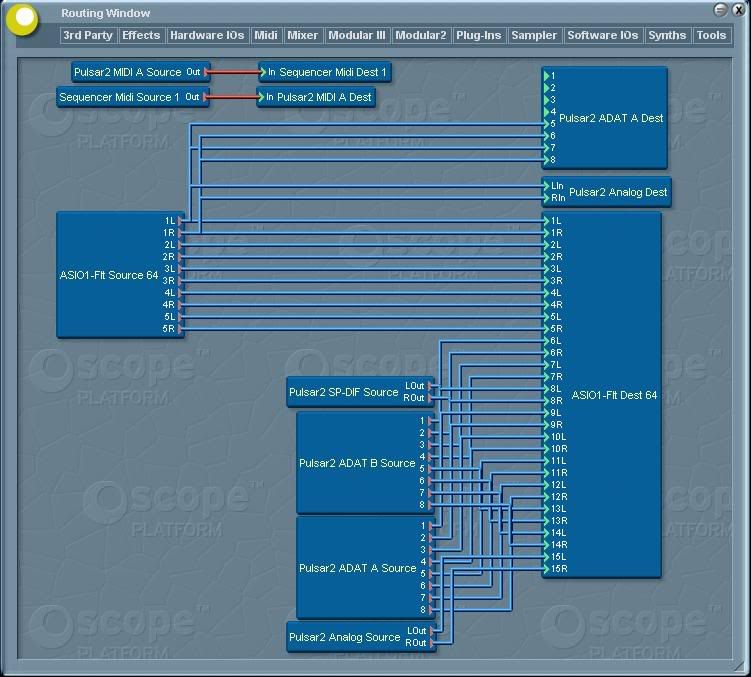The height and width of the screenshot is (677, 751).
Task: Click 1L input port on ASIO1-Flt Dest 64
Action: (546, 221)
